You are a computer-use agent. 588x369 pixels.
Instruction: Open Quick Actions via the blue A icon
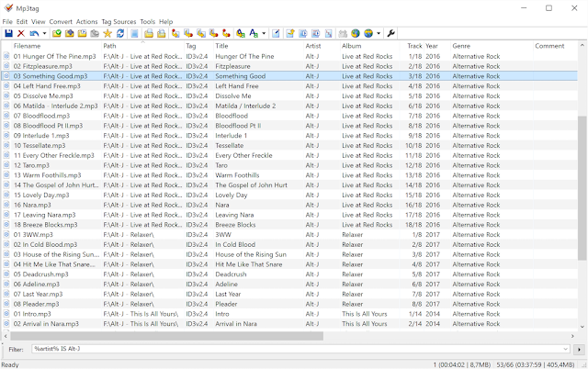254,33
